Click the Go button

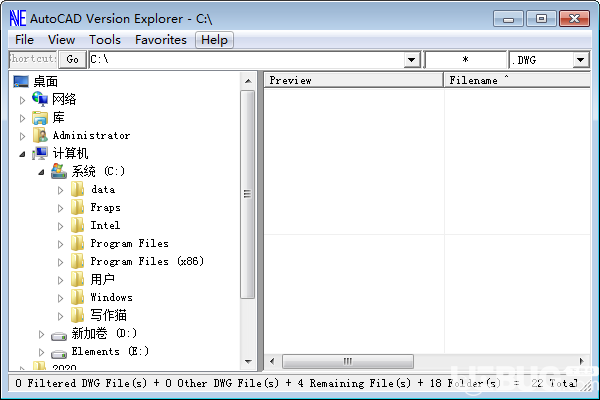pos(72,59)
